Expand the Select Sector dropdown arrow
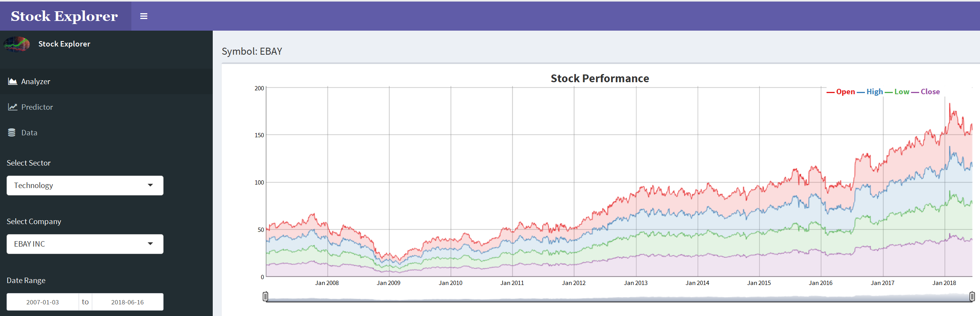 (x=150, y=185)
